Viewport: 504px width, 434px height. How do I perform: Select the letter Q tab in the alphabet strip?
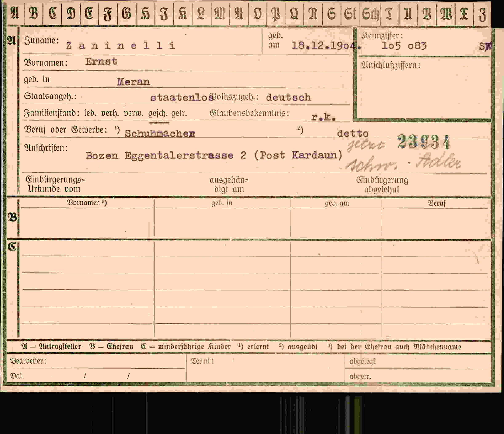click(x=294, y=13)
